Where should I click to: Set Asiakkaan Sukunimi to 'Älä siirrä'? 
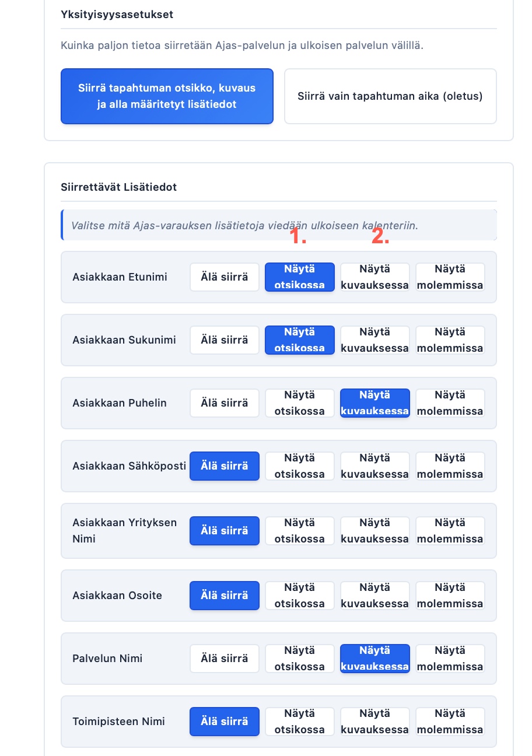coord(225,340)
